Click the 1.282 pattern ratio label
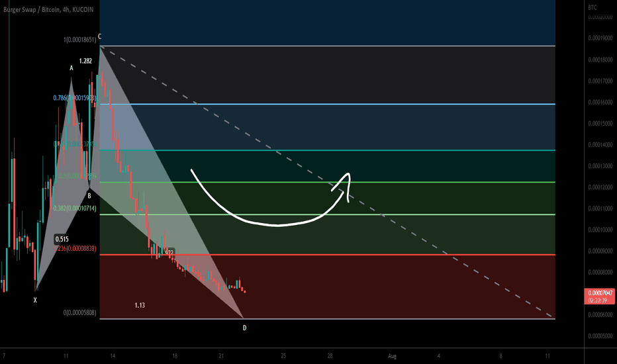 point(85,61)
